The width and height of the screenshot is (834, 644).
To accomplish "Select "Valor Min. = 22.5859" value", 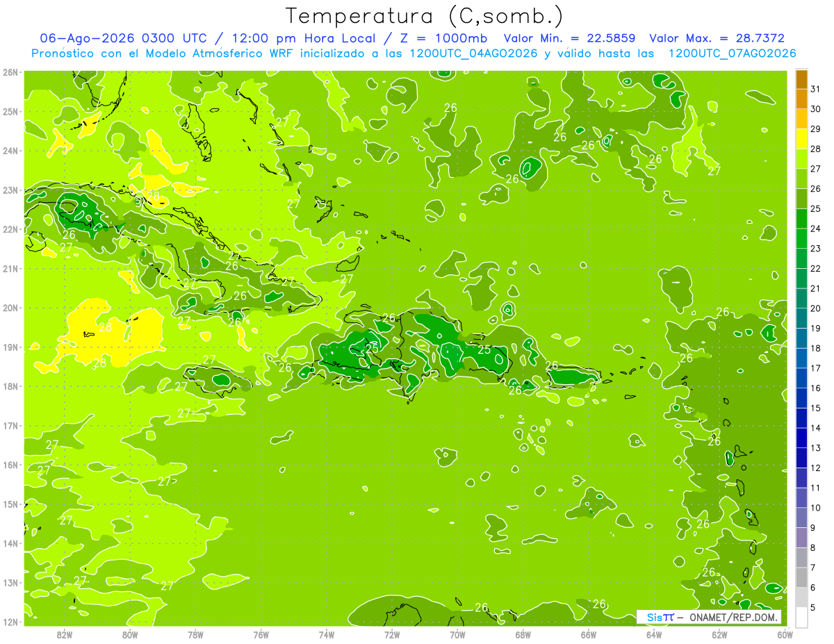I will (x=570, y=38).
